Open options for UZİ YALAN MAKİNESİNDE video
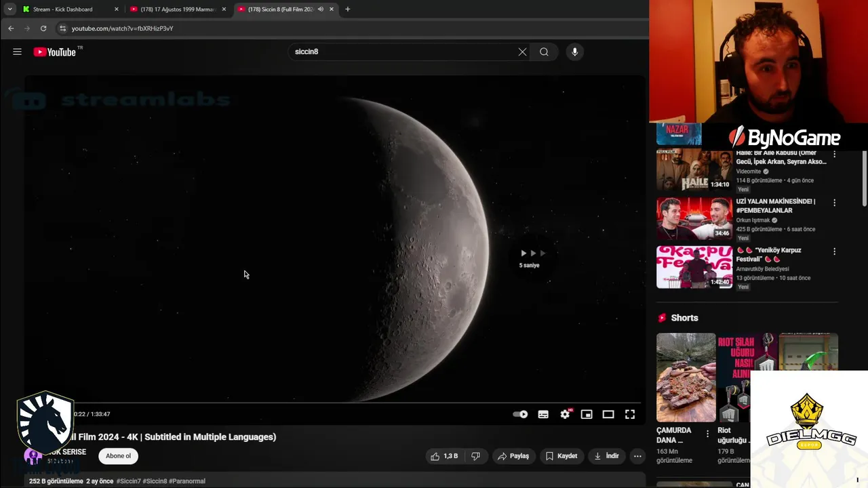868x488 pixels. (x=835, y=203)
